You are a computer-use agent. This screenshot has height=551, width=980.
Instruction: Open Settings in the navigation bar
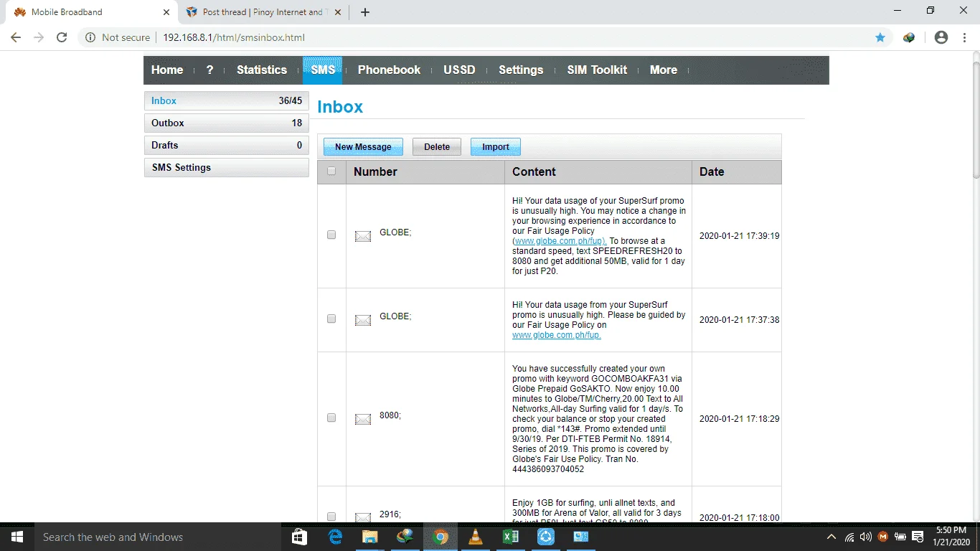[x=521, y=70]
